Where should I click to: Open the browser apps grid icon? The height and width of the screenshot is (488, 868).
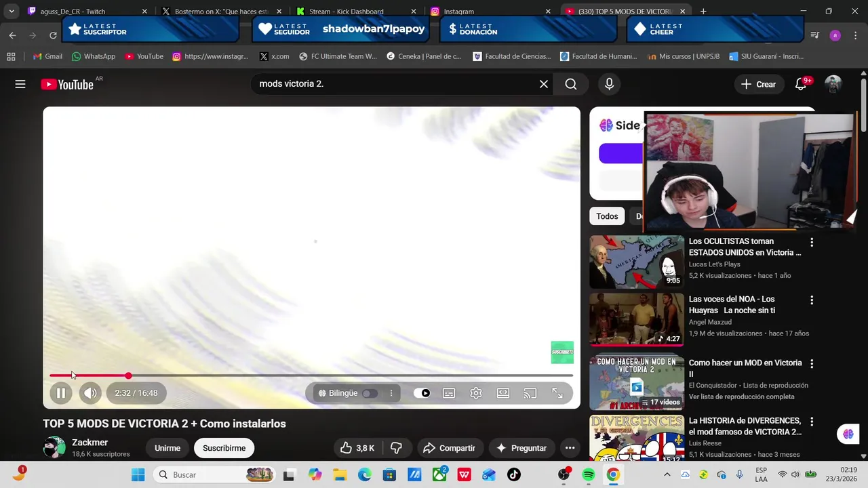11,56
